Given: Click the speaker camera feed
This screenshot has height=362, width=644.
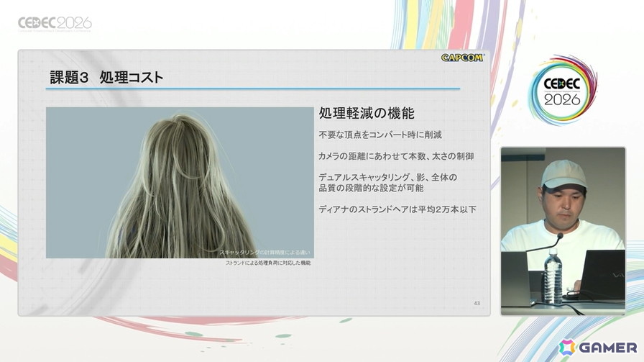Looking at the screenshot, I should (x=563, y=231).
